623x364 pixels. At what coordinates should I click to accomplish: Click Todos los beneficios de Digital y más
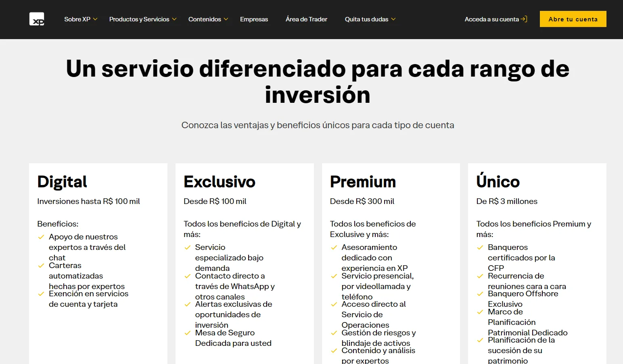242,229
